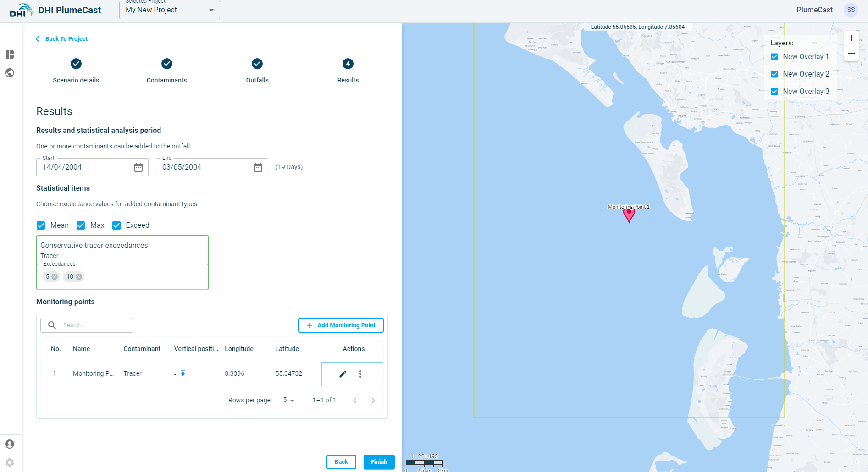Open the End date calendar picker
The width and height of the screenshot is (868, 472).
(x=258, y=167)
